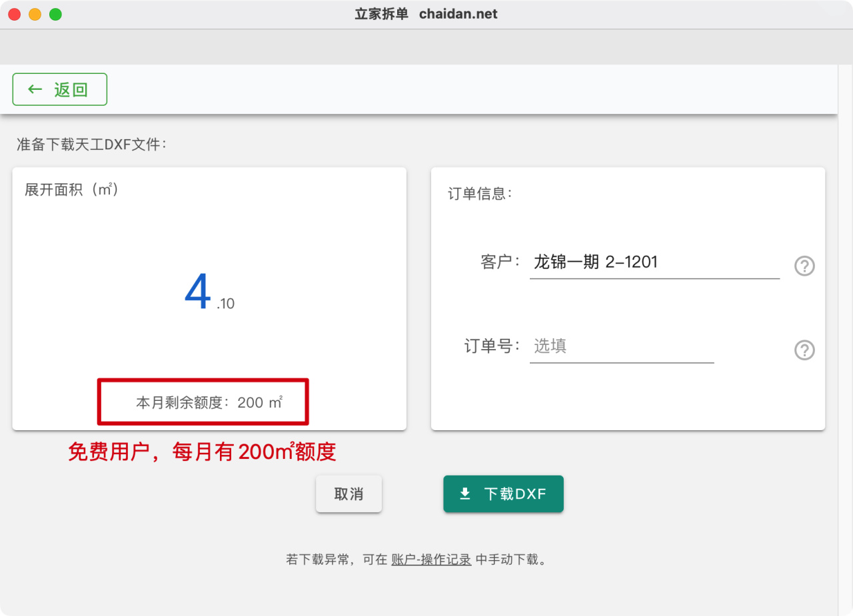Click the left arrow icon in 返回 button
The image size is (853, 616).
pyautogui.click(x=35, y=89)
